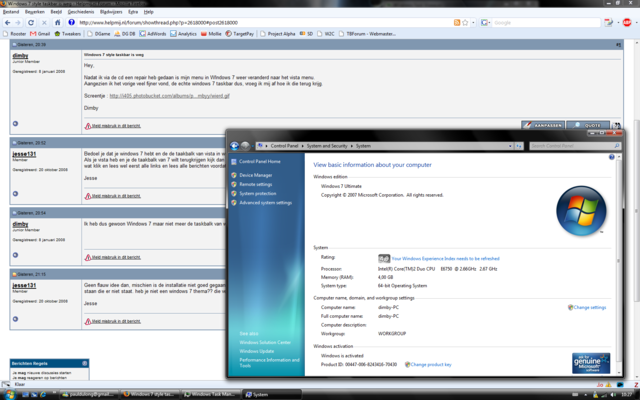Open the DG DB bookmark
This screenshot has width=640, height=400.
(x=124, y=34)
